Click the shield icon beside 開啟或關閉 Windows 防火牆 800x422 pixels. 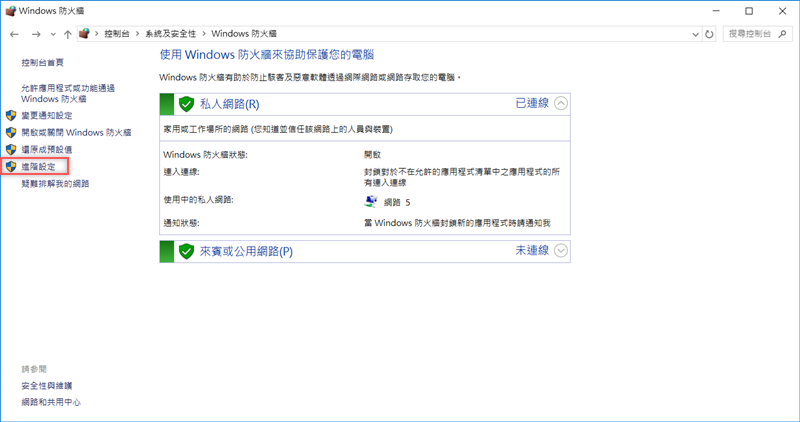11,132
